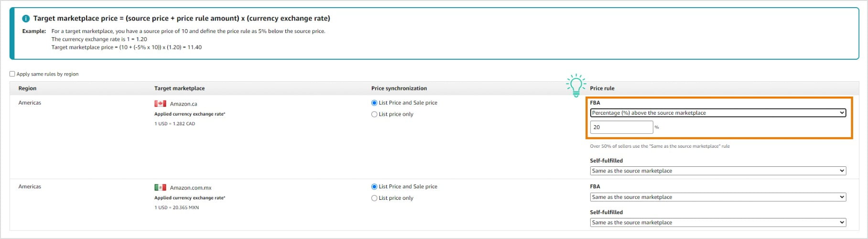868x239 pixels.
Task: Enable Apply same rules by region
Action: 12,74
